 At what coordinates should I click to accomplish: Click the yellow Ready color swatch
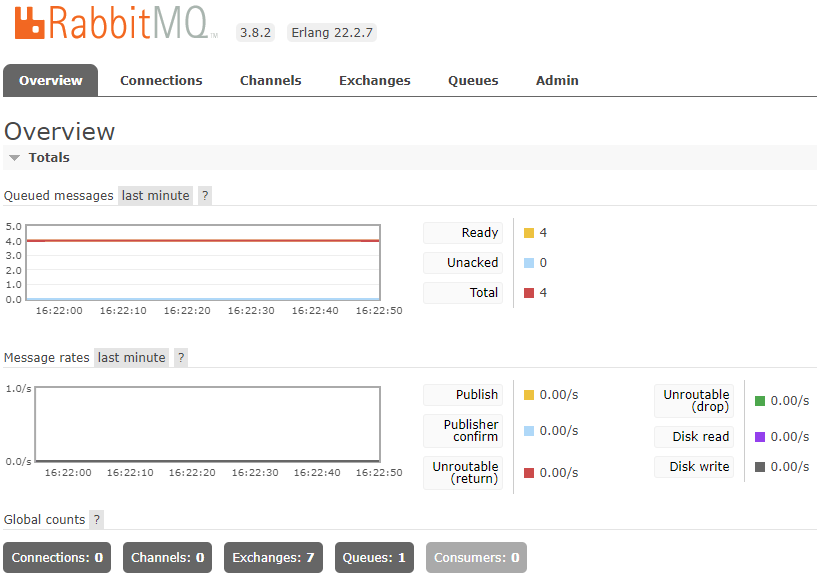pos(529,233)
